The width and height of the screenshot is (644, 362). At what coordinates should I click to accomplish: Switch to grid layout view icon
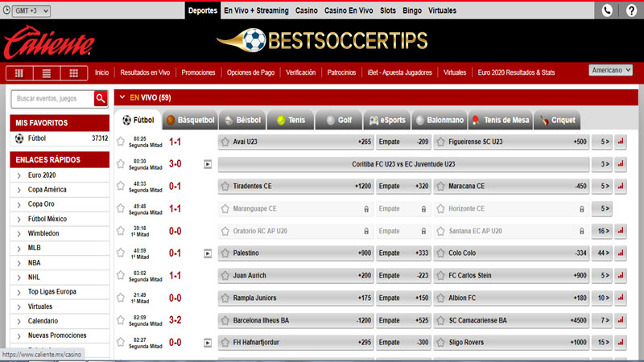tap(74, 73)
